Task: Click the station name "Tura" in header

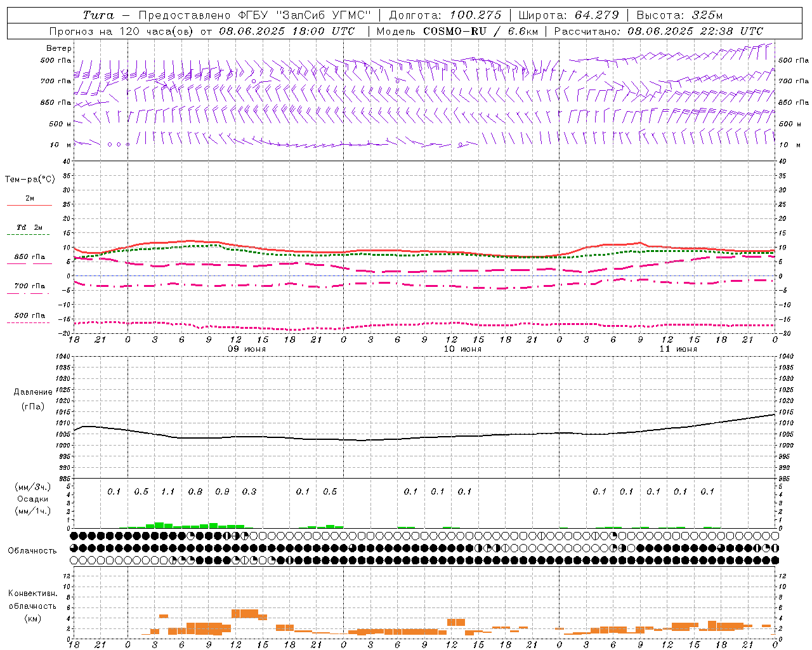Action: (98, 15)
